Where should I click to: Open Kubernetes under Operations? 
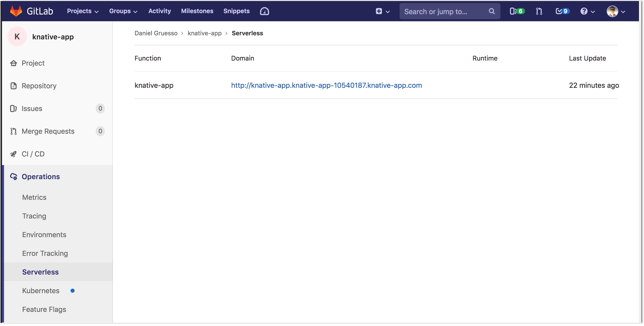pos(41,291)
